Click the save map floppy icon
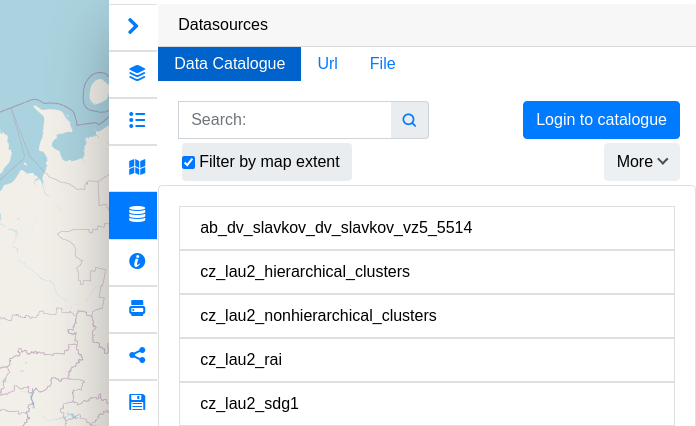Image resolution: width=696 pixels, height=426 pixels. [137, 402]
